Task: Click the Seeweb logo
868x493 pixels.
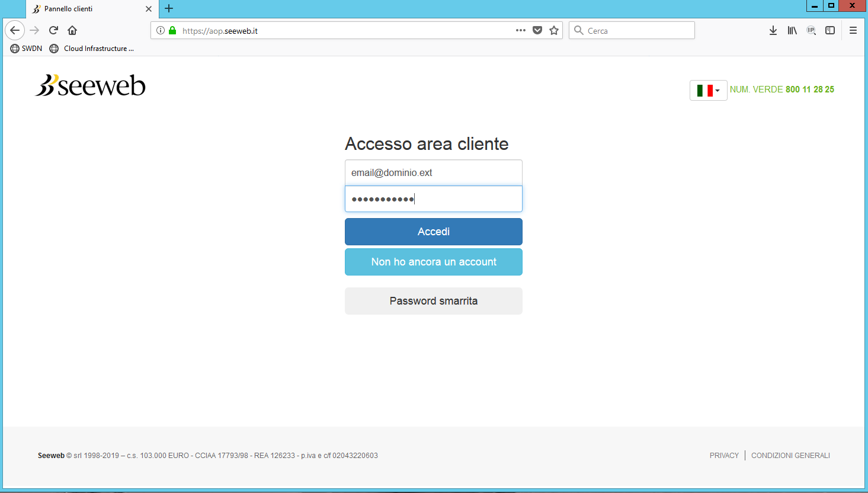Action: (90, 85)
